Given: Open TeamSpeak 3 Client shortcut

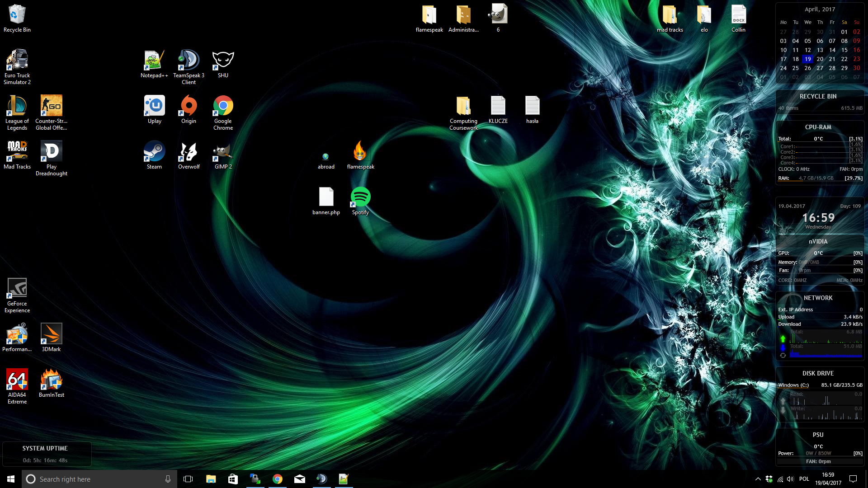Looking at the screenshot, I should click(189, 61).
